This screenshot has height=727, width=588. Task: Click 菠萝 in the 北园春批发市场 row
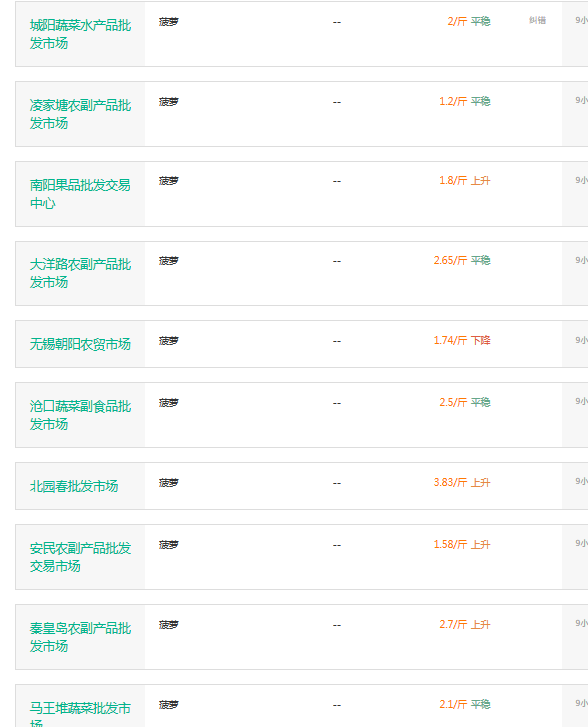pos(168,483)
